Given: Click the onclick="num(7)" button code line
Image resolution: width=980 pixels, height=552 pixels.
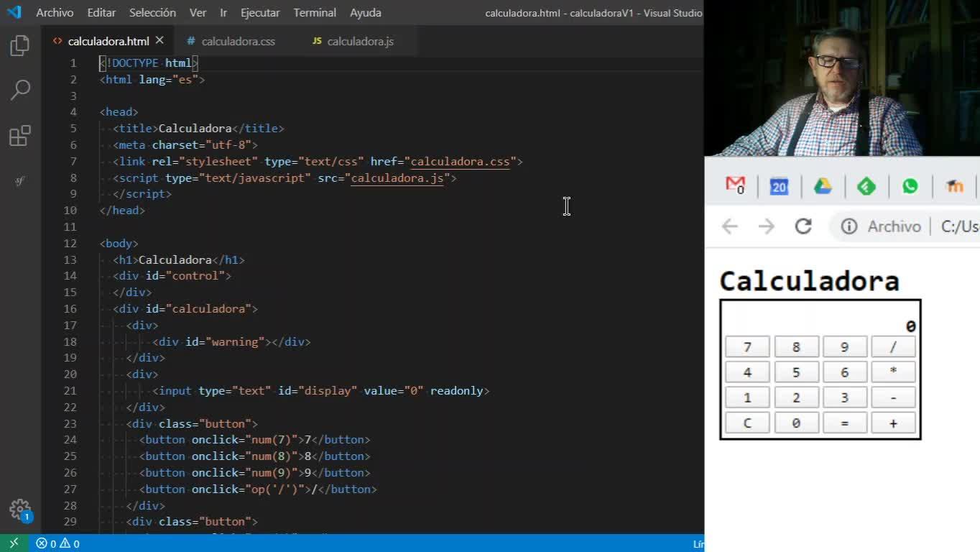Looking at the screenshot, I should pos(255,440).
